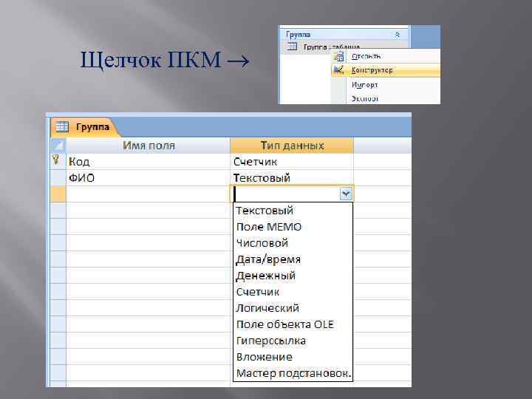This screenshot has height=399, width=532.
Task: Select Вложение in the data type list
Action: pos(293,357)
